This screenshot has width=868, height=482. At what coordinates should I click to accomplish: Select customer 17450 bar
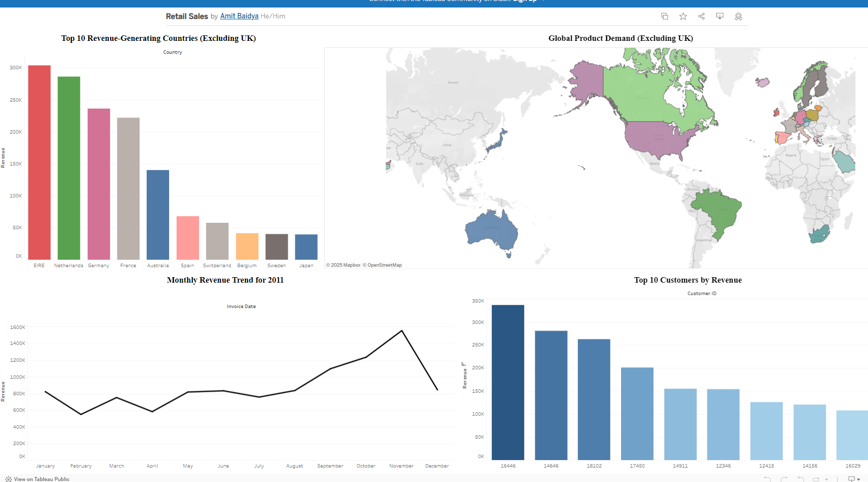click(x=637, y=414)
